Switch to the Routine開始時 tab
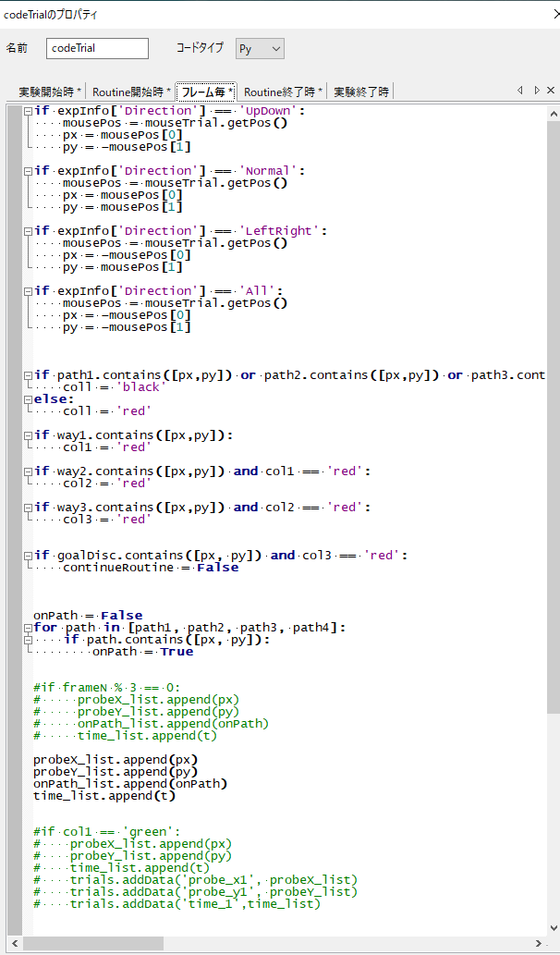Screen dimensions: 560x955 tap(130, 92)
